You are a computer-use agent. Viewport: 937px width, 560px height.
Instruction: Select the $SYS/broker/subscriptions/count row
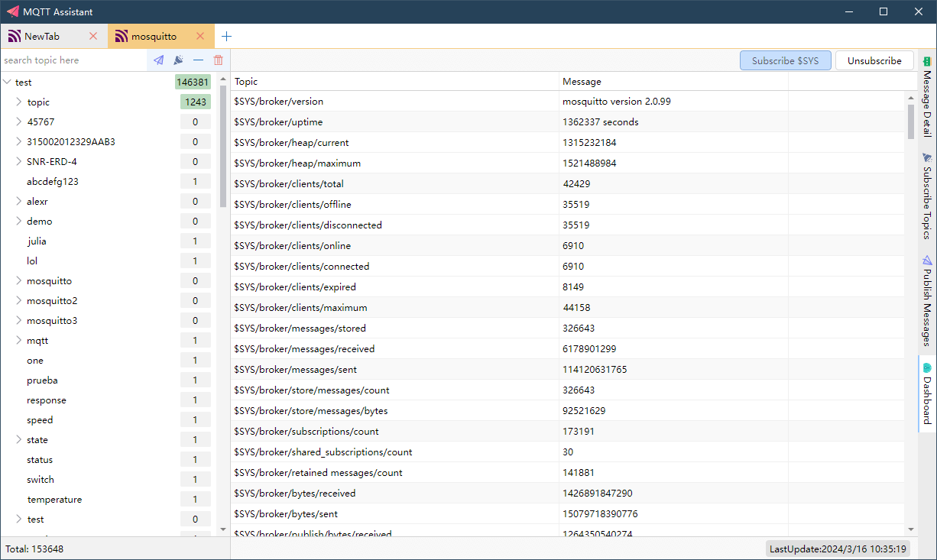(x=567, y=431)
